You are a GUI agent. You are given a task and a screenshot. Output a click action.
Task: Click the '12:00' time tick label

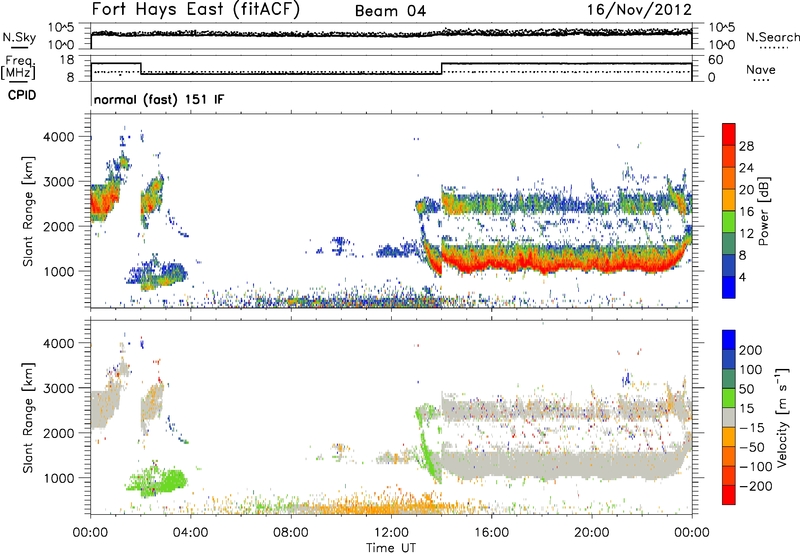(391, 533)
